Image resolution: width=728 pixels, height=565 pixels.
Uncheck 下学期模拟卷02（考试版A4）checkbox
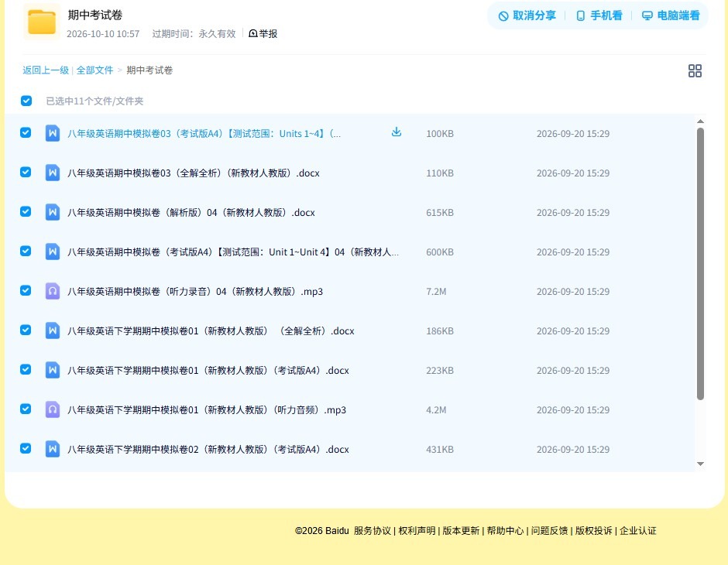26,448
